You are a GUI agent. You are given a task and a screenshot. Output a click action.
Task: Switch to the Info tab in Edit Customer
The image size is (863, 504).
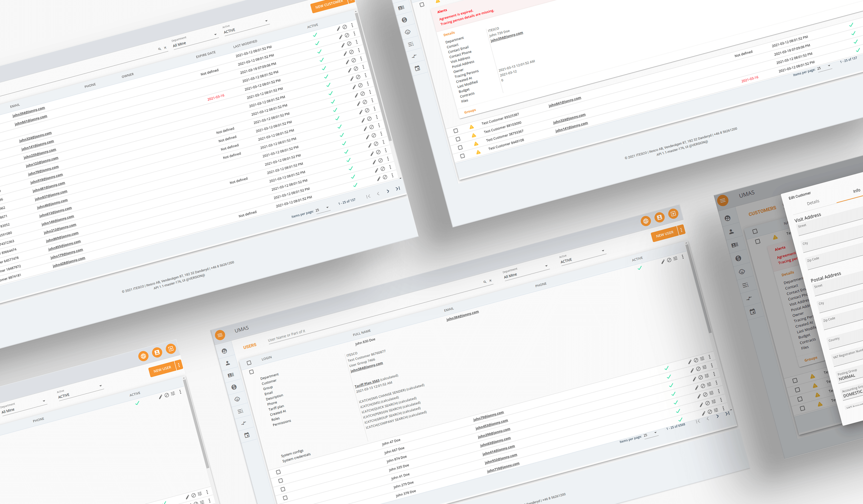[856, 190]
